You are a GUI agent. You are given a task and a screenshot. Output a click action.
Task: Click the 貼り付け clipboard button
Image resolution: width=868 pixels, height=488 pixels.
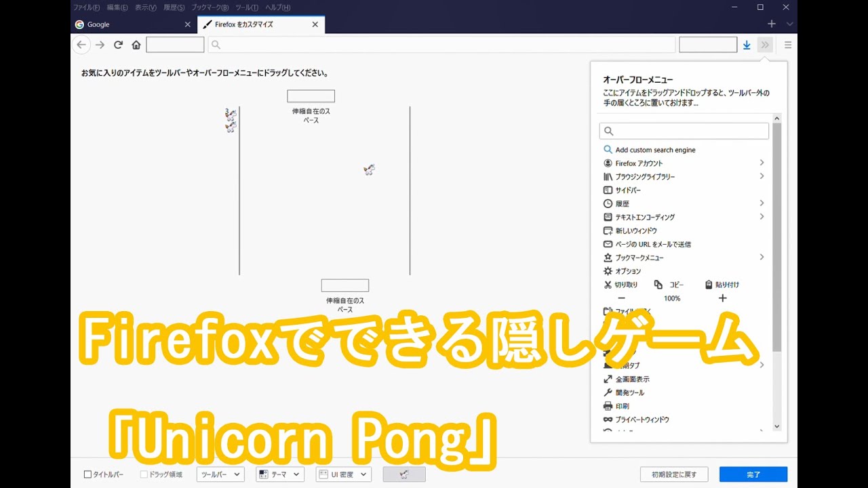tap(722, 285)
